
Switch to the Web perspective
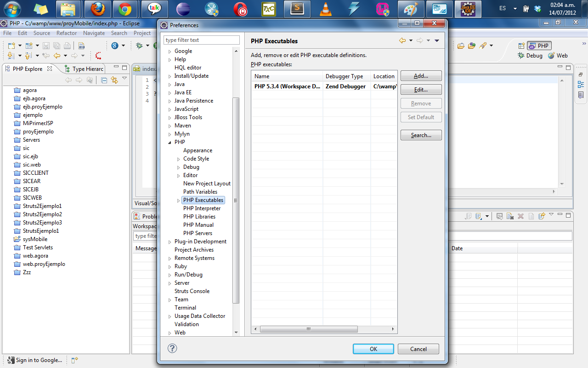(x=558, y=56)
